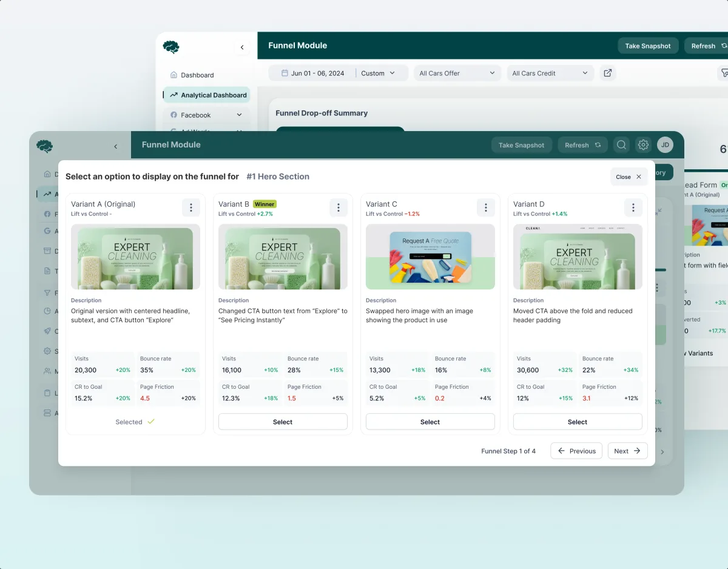Screen dimensions: 728x569
Task: Click the funnel filter icon in front sidebar
Action: [x=47, y=293]
